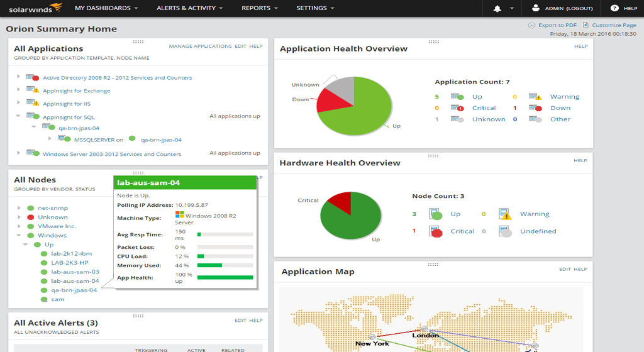644x352 pixels.
Task: Open the notifications dropdown arrow
Action: pyautogui.click(x=512, y=8)
